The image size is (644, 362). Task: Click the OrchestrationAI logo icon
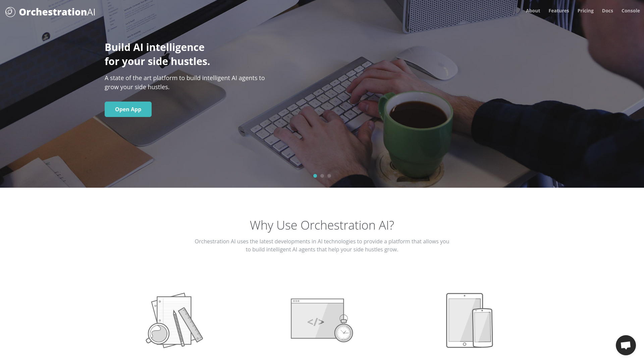10,12
